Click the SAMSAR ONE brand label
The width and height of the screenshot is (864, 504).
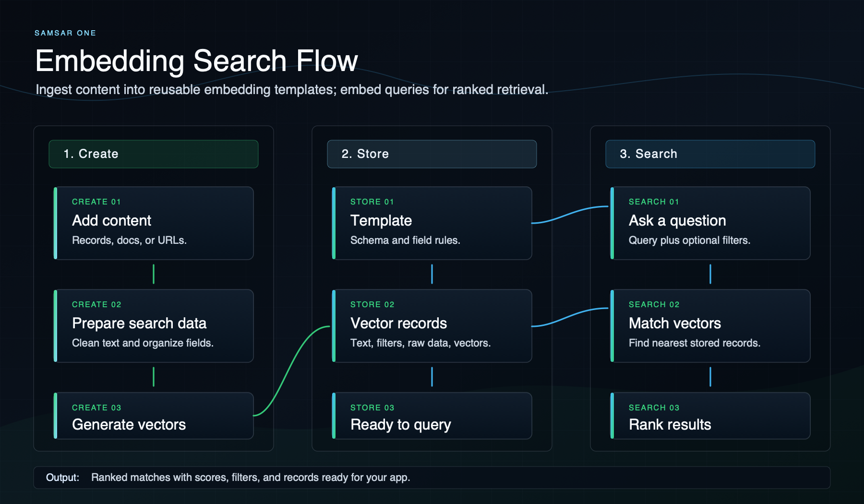tap(65, 33)
